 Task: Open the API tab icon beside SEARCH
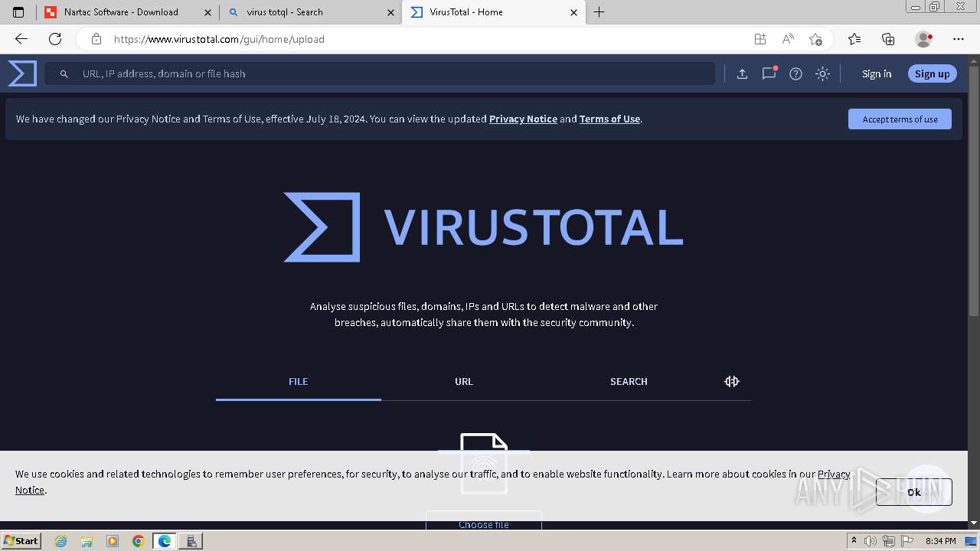click(x=732, y=381)
